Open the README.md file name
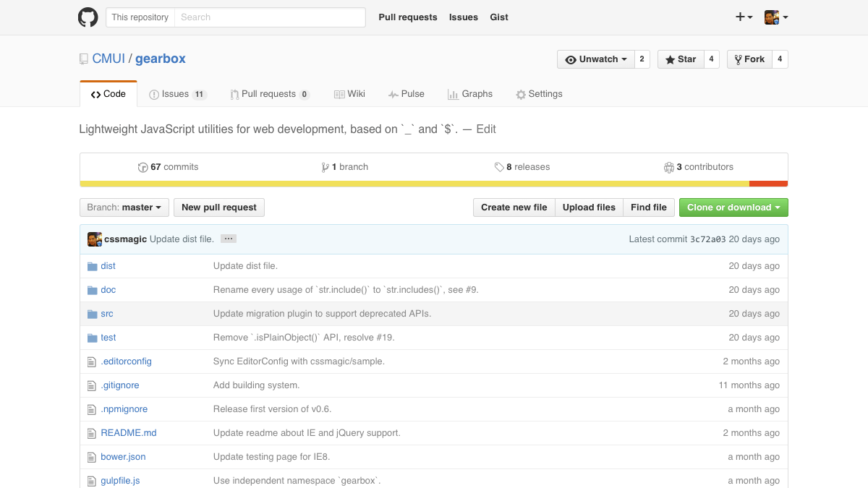 tap(129, 433)
